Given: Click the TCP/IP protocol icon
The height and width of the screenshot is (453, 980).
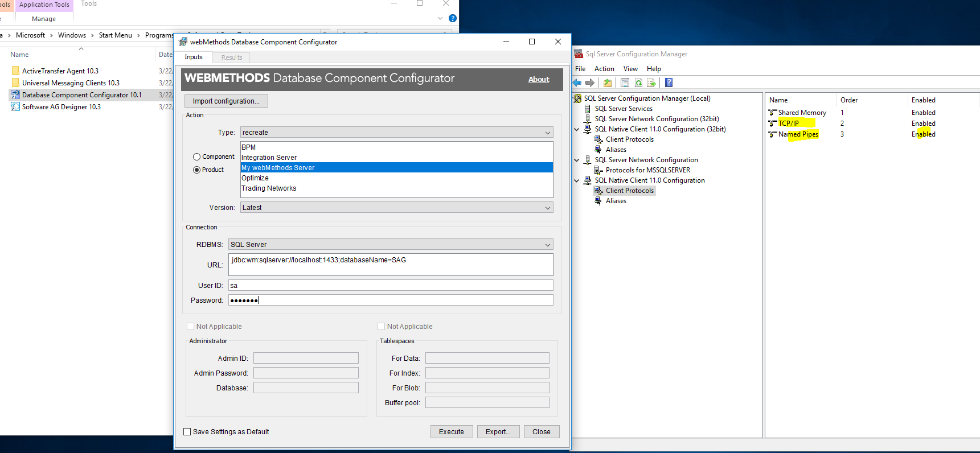Looking at the screenshot, I should [x=773, y=123].
